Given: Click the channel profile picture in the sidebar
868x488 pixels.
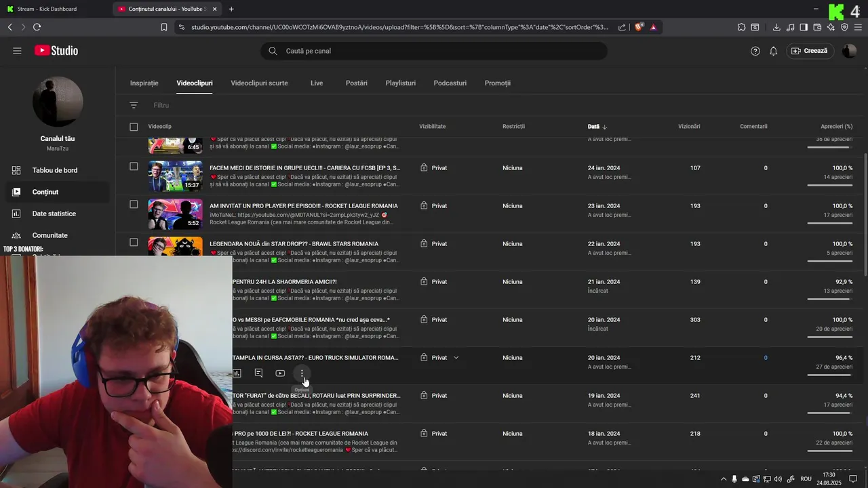Looking at the screenshot, I should coord(58,102).
